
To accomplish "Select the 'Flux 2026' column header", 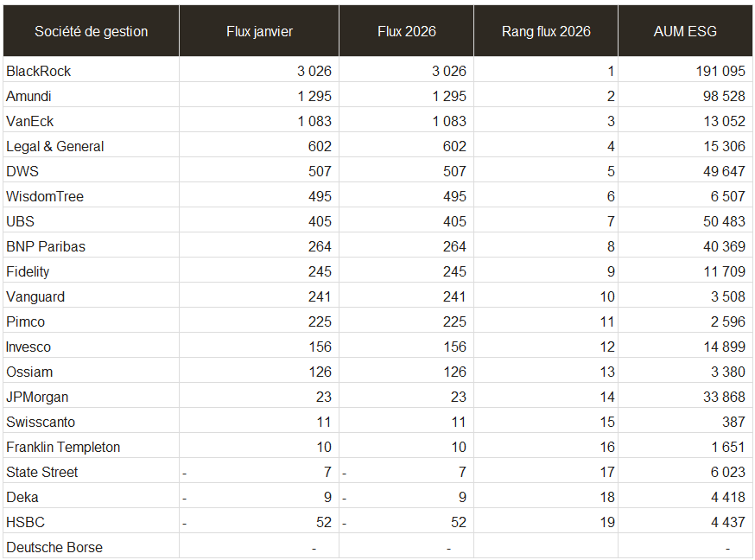I will [x=406, y=31].
